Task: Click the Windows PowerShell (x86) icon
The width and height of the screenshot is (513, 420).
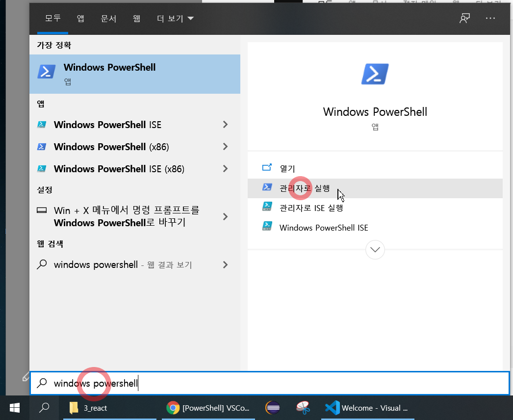Action: [x=42, y=146]
